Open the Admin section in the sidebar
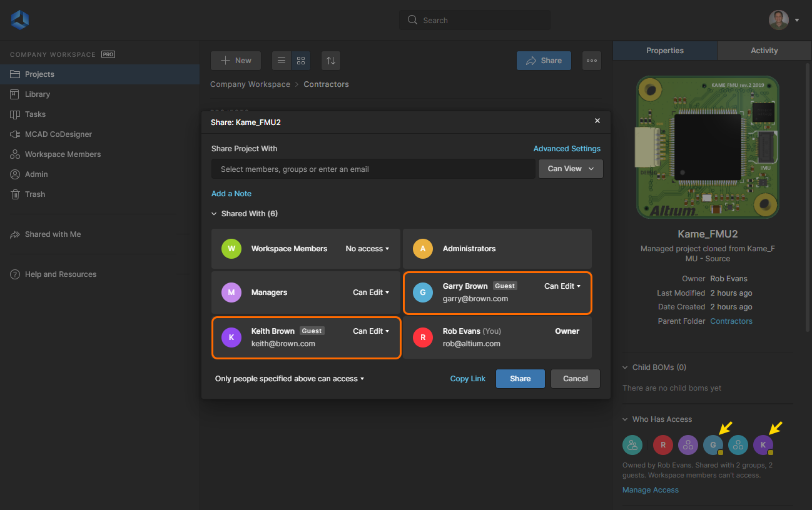This screenshot has width=812, height=510. tap(99, 174)
